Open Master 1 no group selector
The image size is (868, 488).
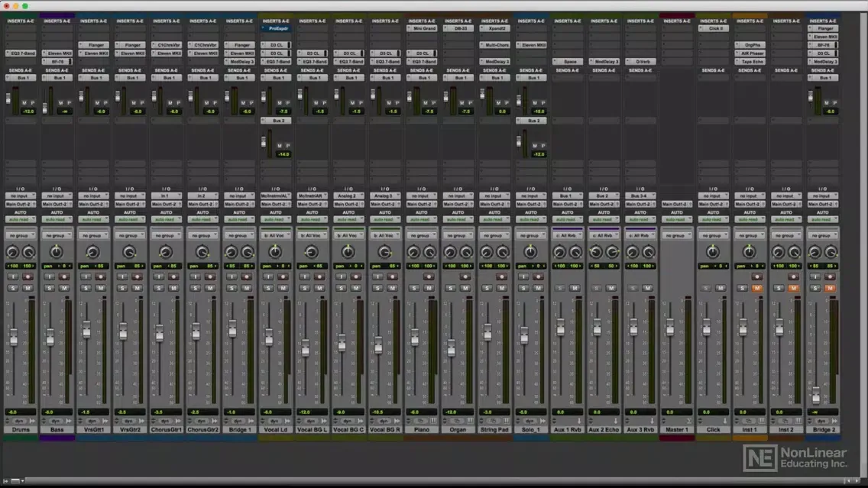click(676, 236)
